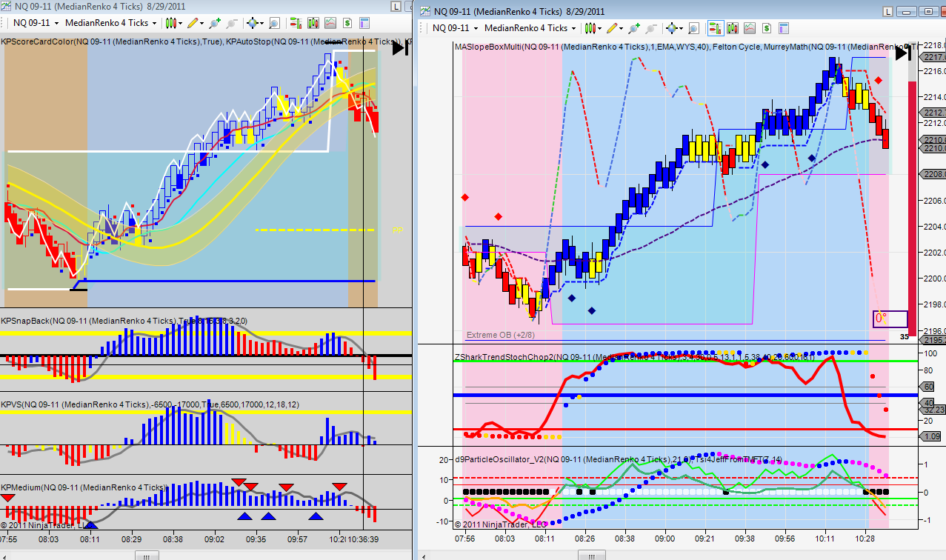946x560 pixels.
Task: Click the 09:21 time label in right chart
Action: coord(704,539)
